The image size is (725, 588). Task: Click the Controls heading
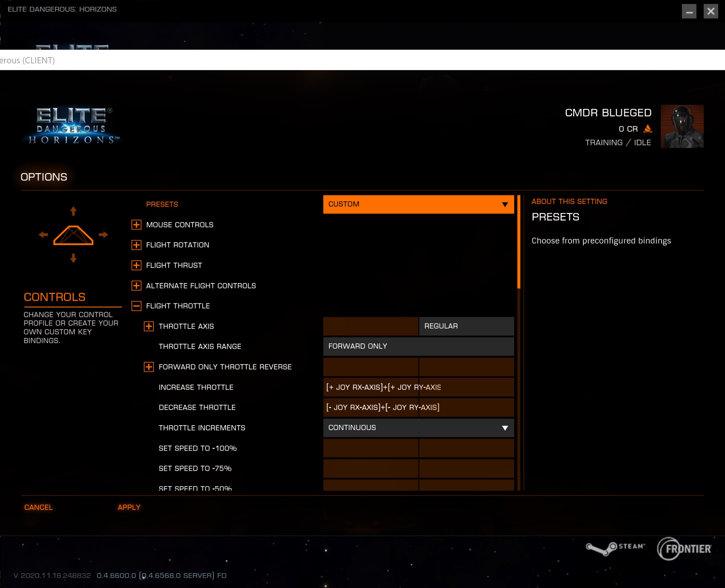click(55, 297)
